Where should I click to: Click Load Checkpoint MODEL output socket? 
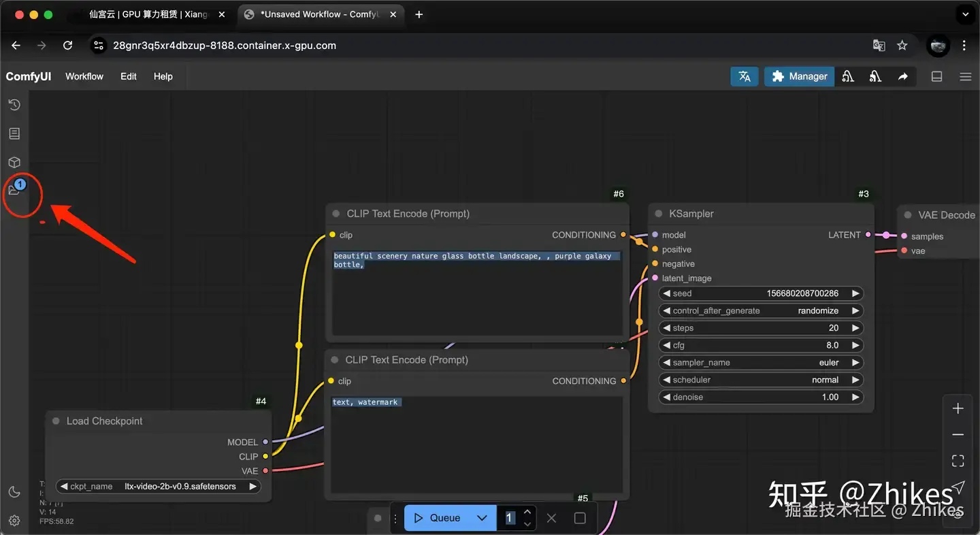[x=265, y=442]
